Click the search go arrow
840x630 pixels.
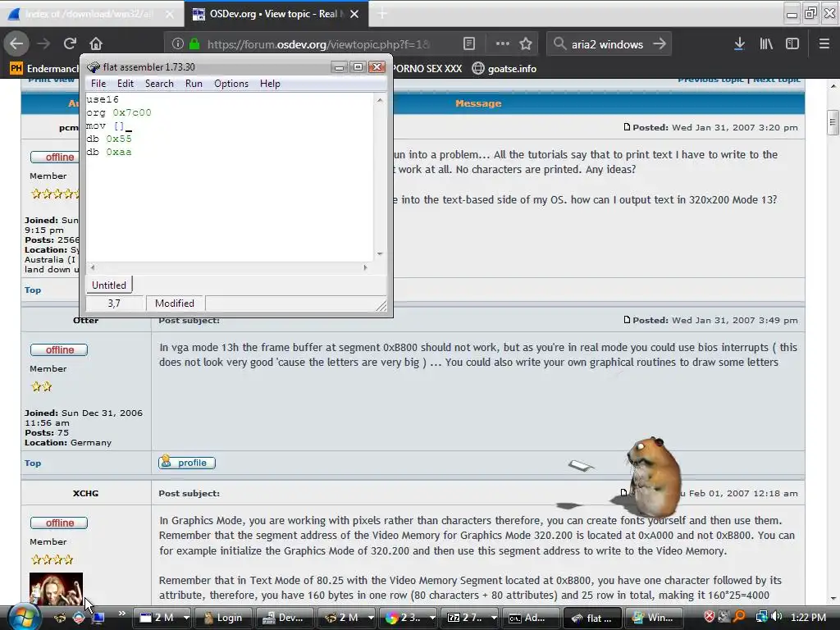point(660,44)
